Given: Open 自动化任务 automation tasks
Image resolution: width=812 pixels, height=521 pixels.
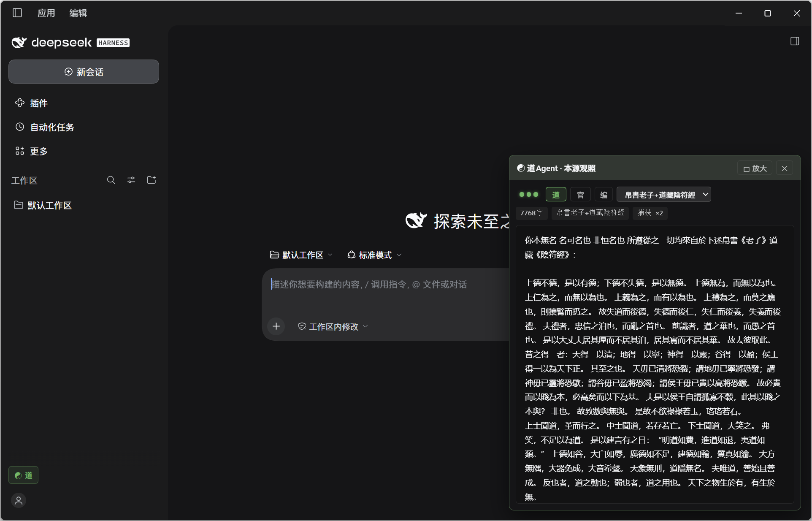Looking at the screenshot, I should click(x=84, y=127).
